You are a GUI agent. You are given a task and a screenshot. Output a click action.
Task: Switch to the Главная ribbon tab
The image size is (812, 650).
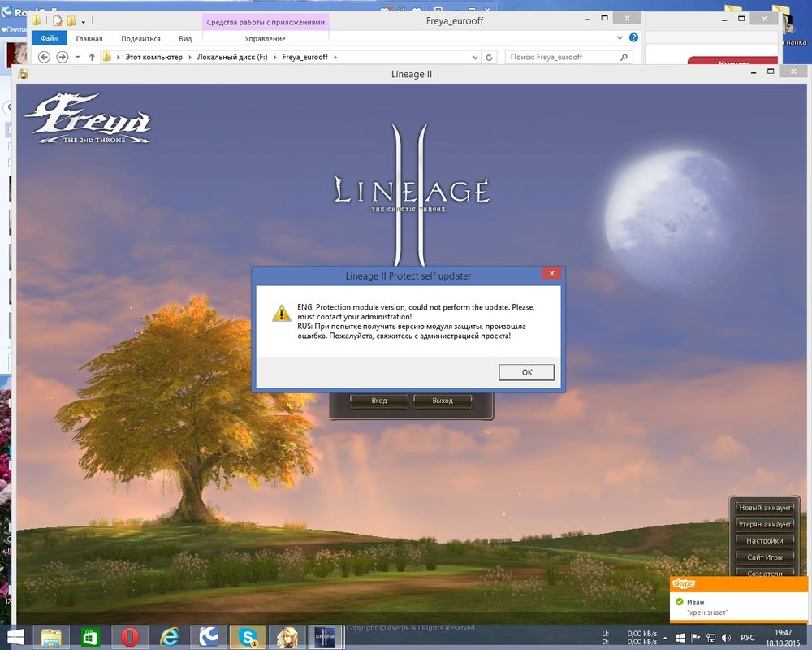89,38
